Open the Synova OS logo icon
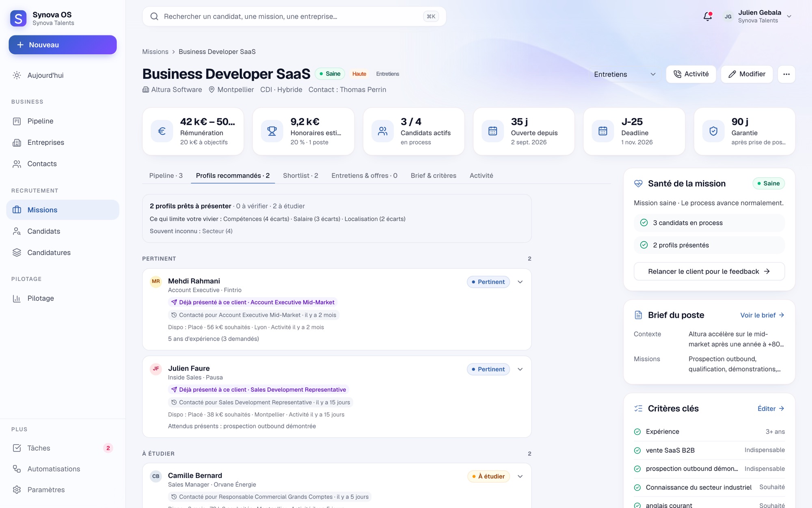Screen dimensions: 812x508 point(18,18)
